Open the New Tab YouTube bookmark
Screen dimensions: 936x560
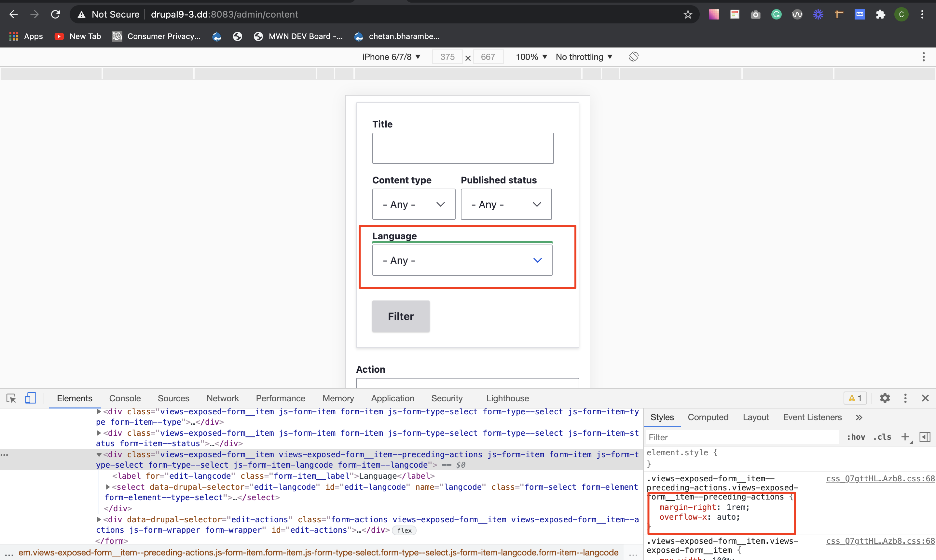pyautogui.click(x=78, y=36)
